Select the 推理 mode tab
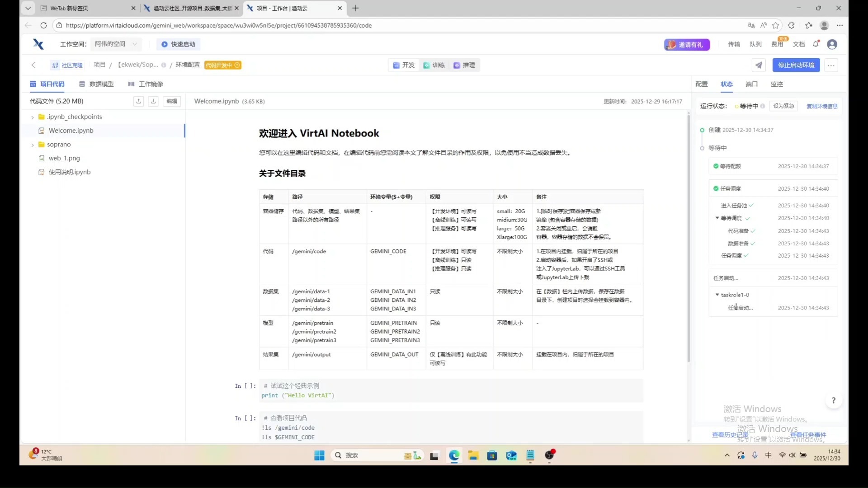The image size is (868, 488). tap(464, 65)
